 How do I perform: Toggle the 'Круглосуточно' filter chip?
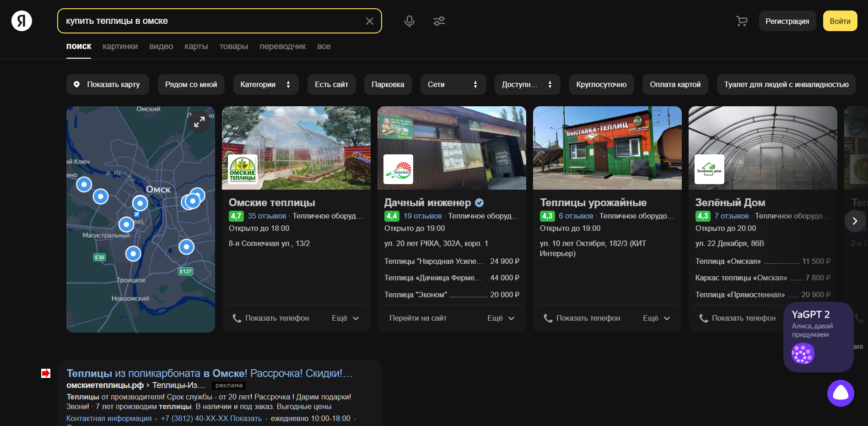[x=601, y=85]
